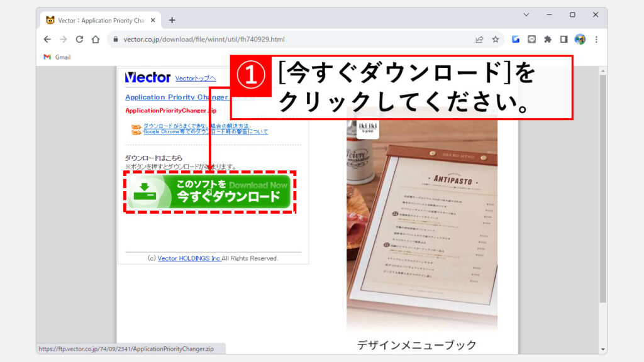Image resolution: width=644 pixels, height=362 pixels.
Task: Click the share page icon
Action: [x=479, y=40]
